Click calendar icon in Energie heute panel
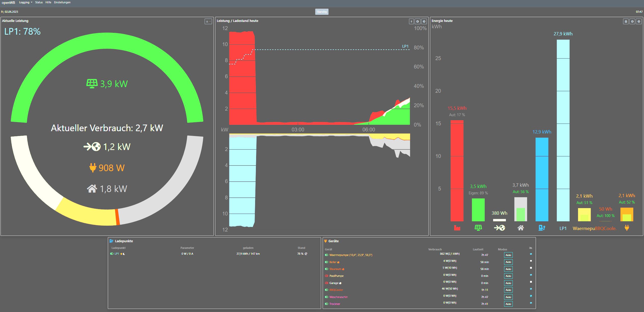Screen dimensions: 644x312 click(626, 22)
